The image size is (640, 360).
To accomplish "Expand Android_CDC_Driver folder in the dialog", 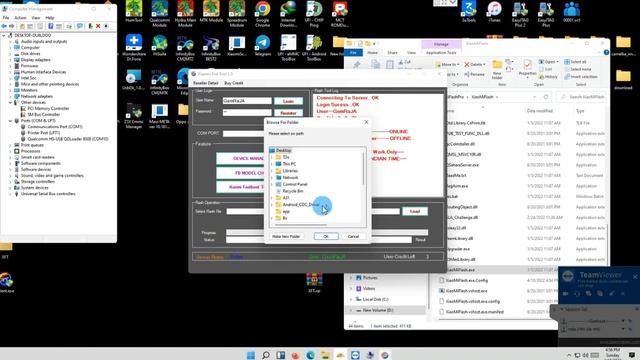I will pos(272,204).
